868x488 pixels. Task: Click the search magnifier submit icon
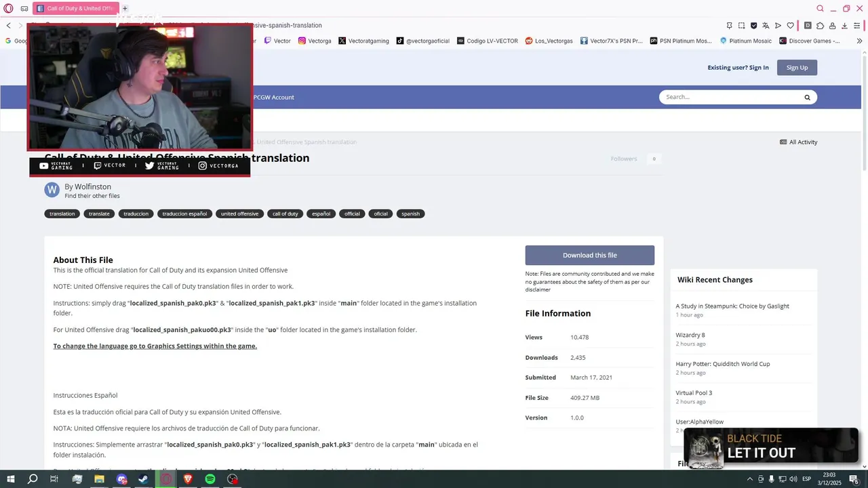coord(807,97)
